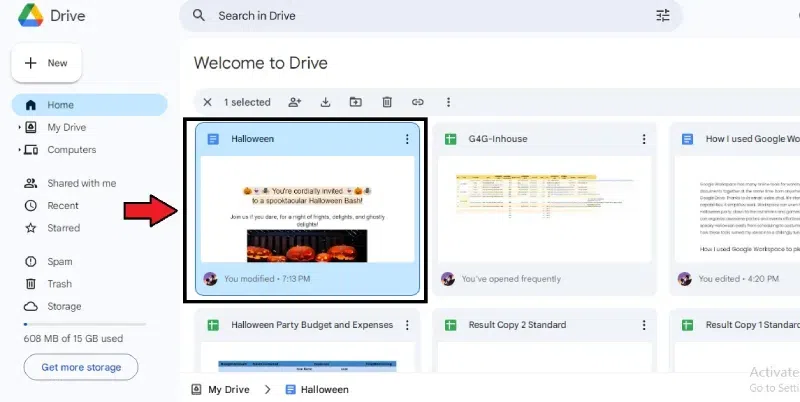
Task: Download the selected file
Action: pos(325,102)
